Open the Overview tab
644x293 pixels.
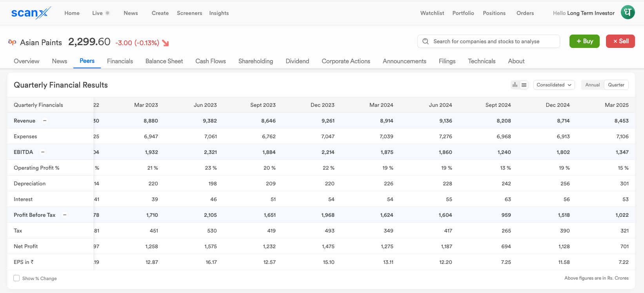26,61
